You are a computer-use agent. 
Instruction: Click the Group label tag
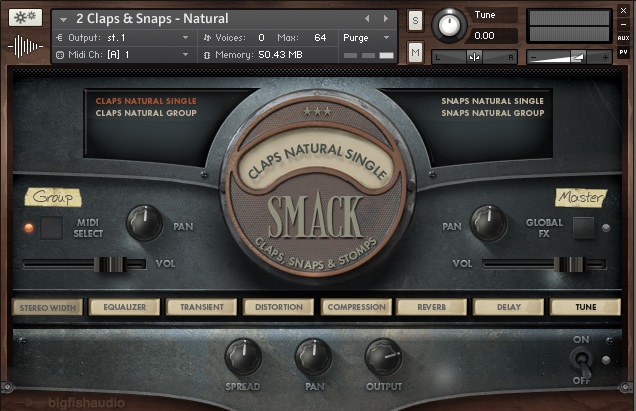pyautogui.click(x=53, y=197)
